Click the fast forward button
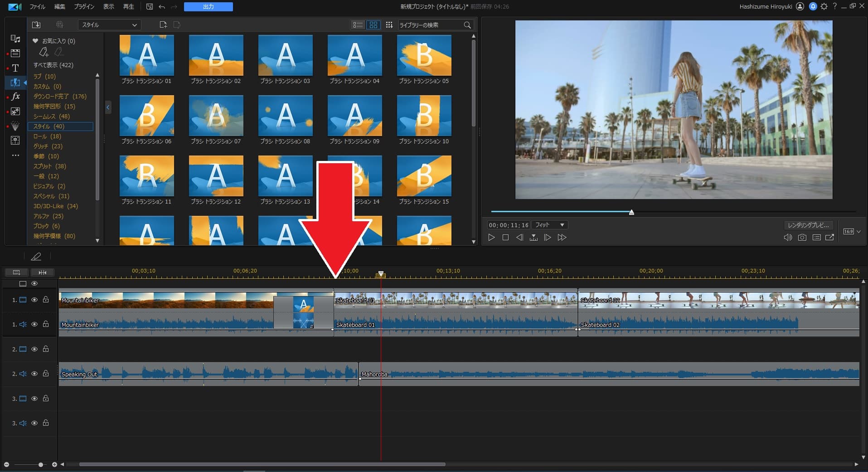Screen dimensions: 868x472 coord(562,238)
